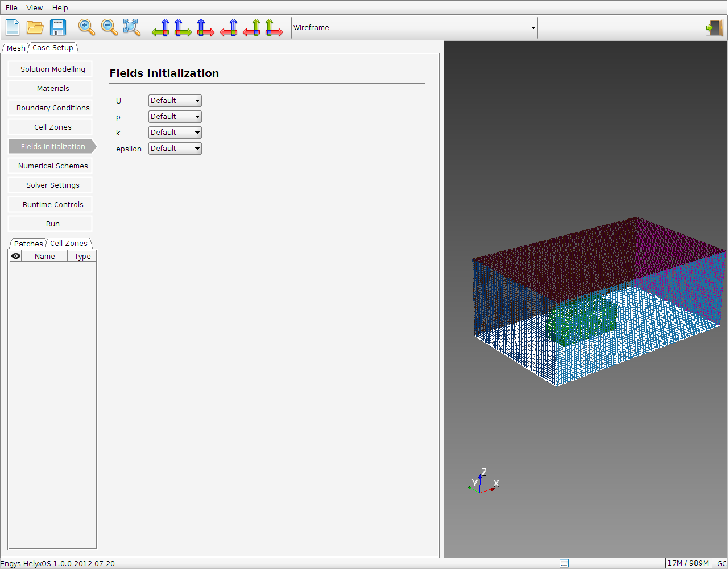Open the log panel icon in status bar
The width and height of the screenshot is (728, 569).
(564, 563)
